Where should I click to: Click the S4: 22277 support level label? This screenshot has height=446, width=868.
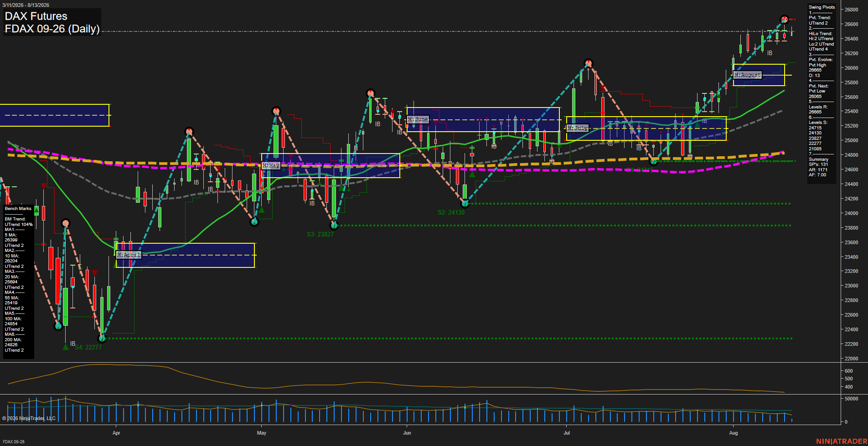pos(88,347)
